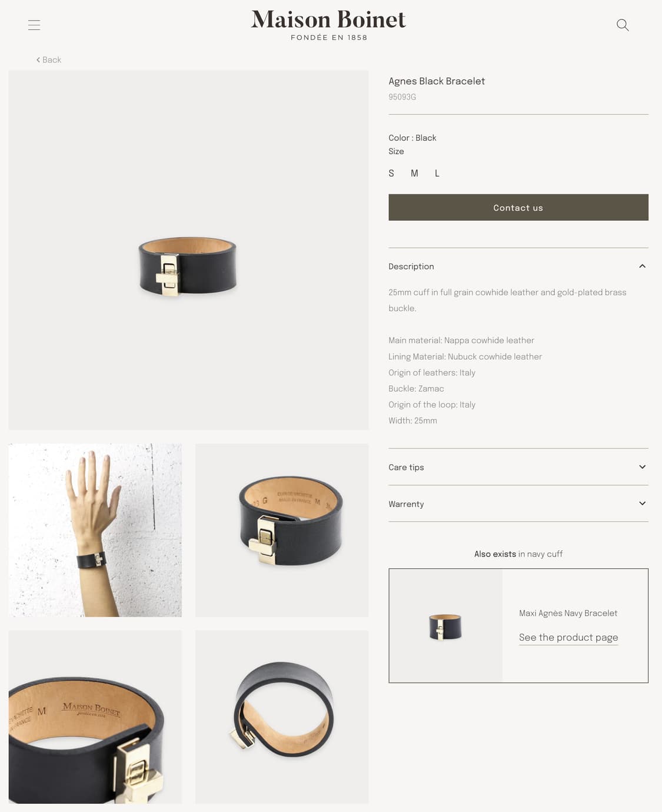Click the Maxi Agnès Navy Bracelet title
662x812 pixels.
click(568, 613)
